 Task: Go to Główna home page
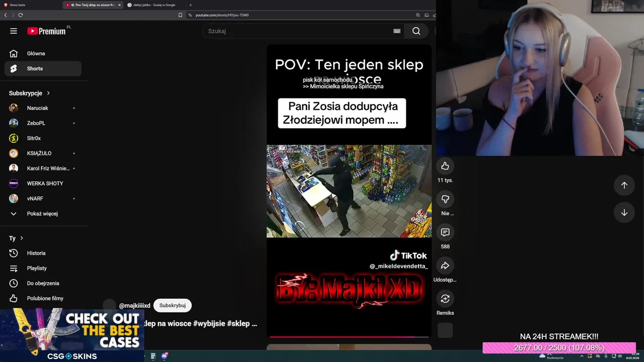[43, 53]
